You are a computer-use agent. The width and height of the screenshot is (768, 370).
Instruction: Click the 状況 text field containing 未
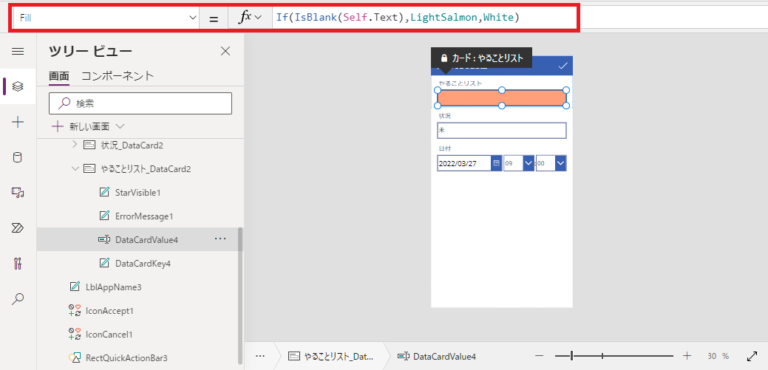pos(502,130)
